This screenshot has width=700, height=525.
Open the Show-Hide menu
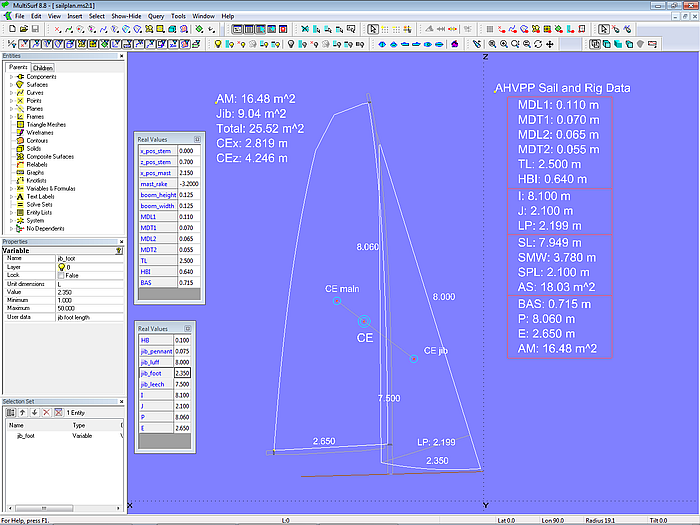125,17
